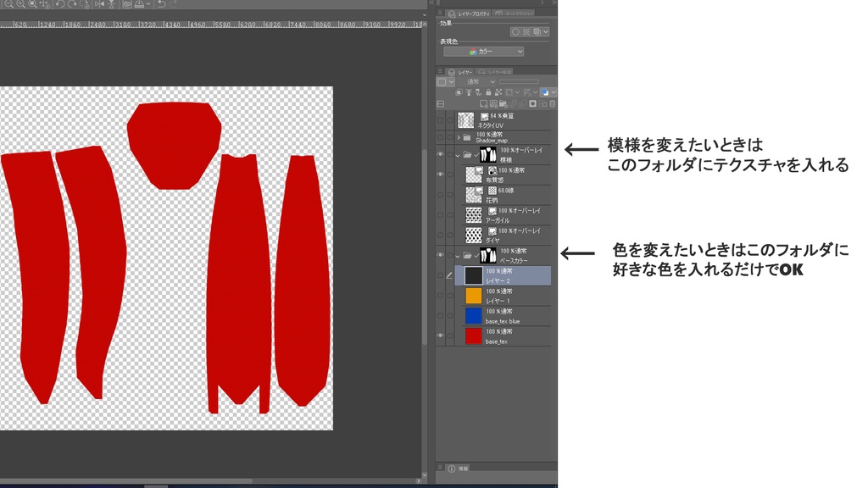
Task: Rotate the canvas view left
Action: [60, 4]
